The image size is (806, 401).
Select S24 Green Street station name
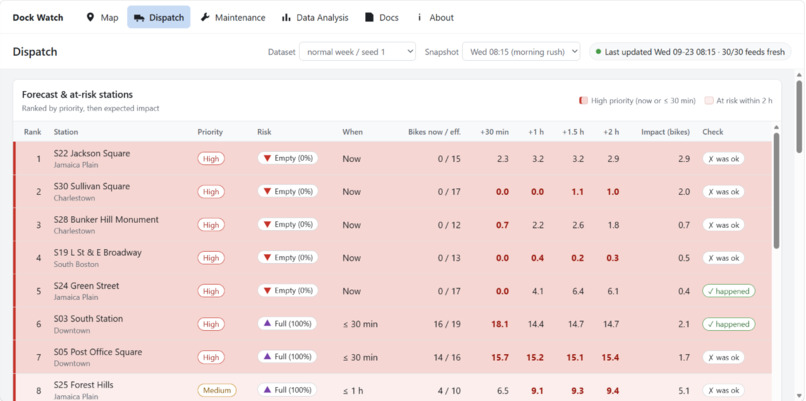(x=86, y=286)
